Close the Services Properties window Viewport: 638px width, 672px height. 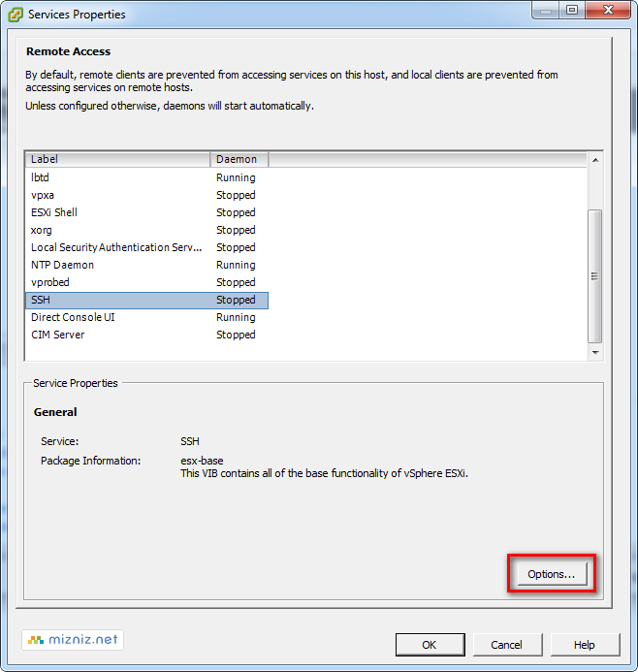[608, 10]
